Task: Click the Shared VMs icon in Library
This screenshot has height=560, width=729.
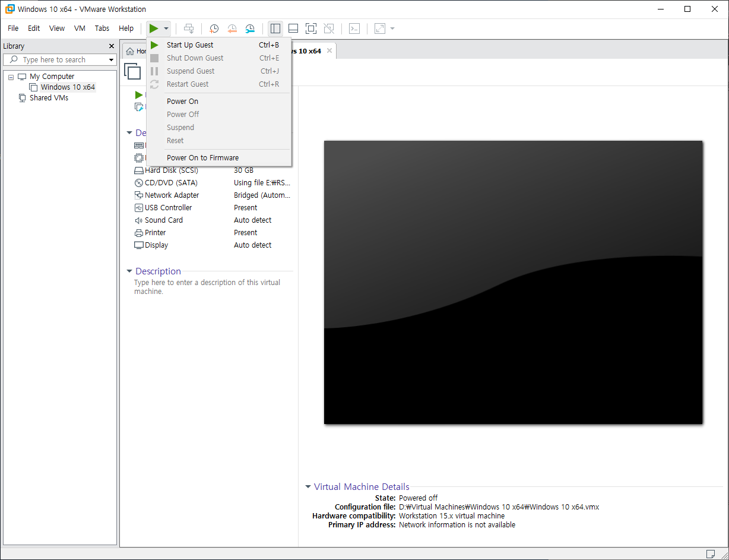Action: (22, 98)
